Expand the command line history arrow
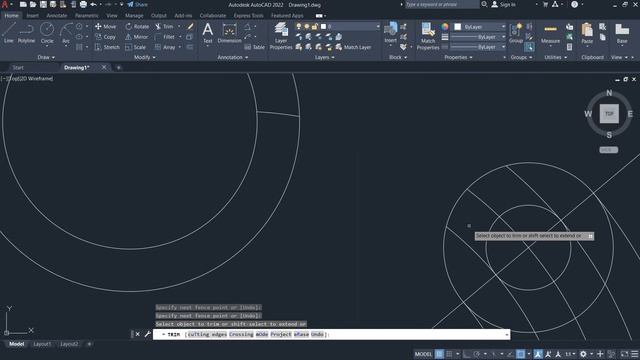Image resolution: width=640 pixels, height=360 pixels. (507, 335)
